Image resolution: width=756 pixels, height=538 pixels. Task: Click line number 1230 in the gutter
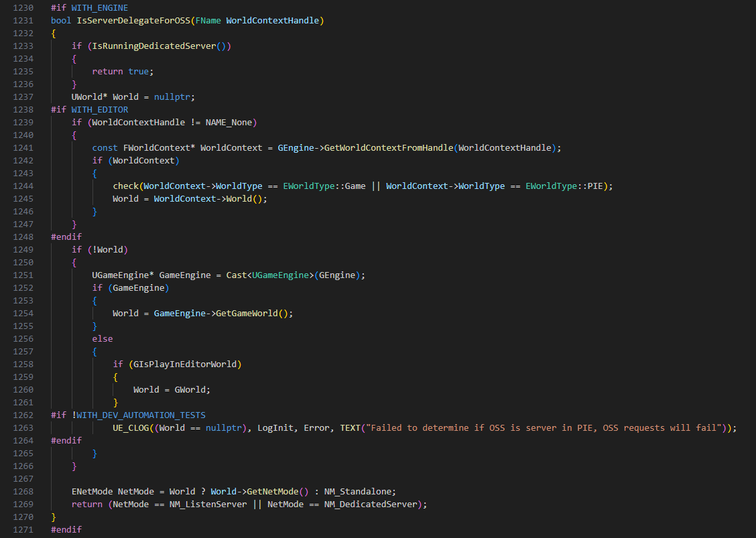[23, 8]
